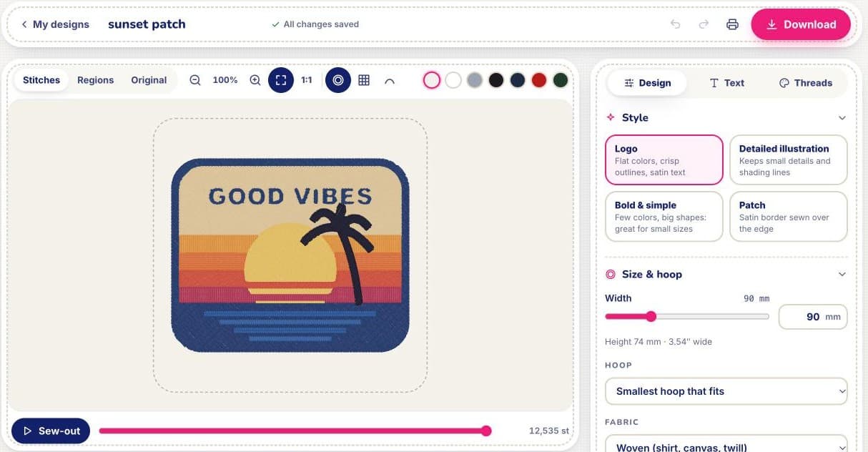This screenshot has width=868, height=452.
Task: Click the undo arrow icon
Action: point(675,24)
